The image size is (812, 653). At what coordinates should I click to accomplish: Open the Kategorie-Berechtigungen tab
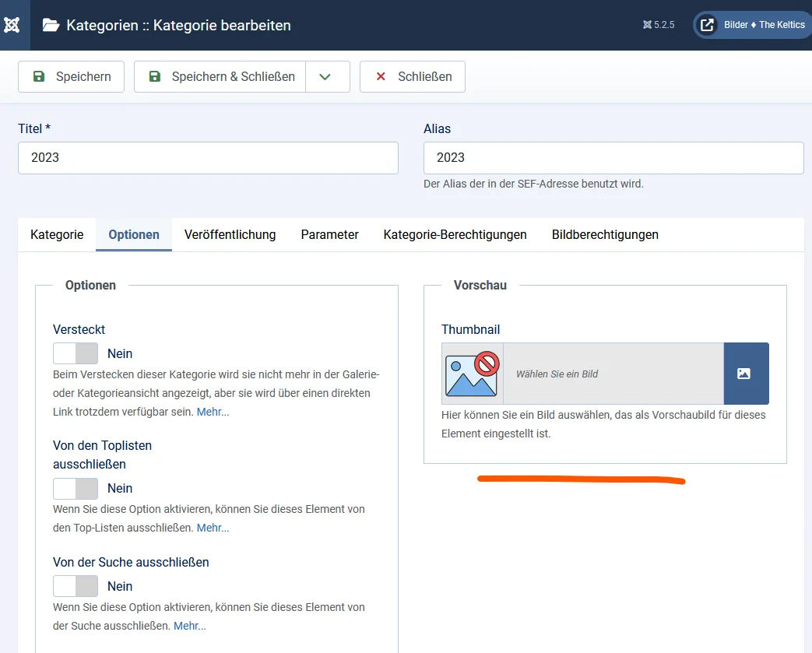click(455, 234)
